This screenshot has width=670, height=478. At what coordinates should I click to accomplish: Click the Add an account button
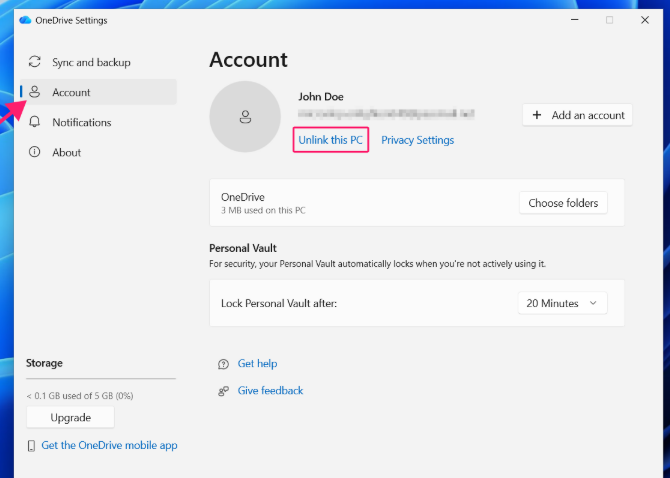[577, 115]
